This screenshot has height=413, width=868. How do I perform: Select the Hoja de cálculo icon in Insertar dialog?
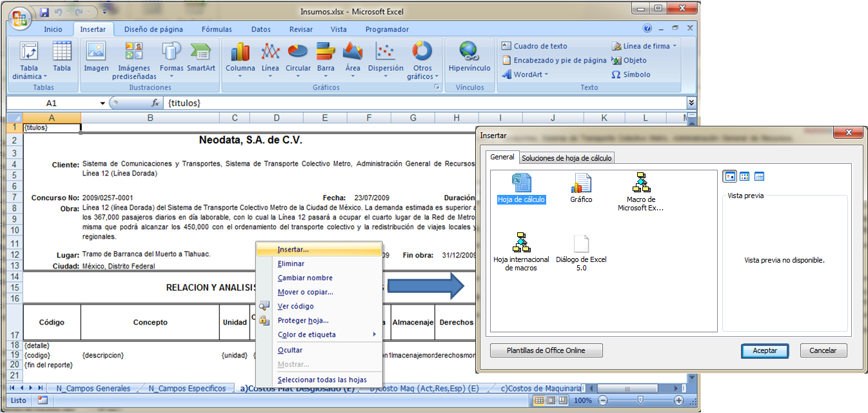(521, 188)
